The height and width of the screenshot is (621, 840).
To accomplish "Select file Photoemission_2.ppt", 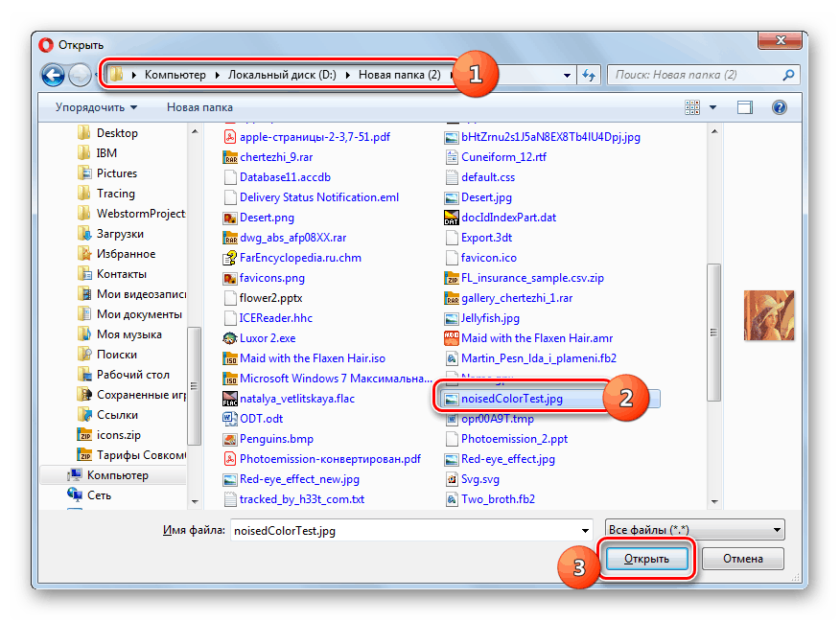I will (x=514, y=439).
